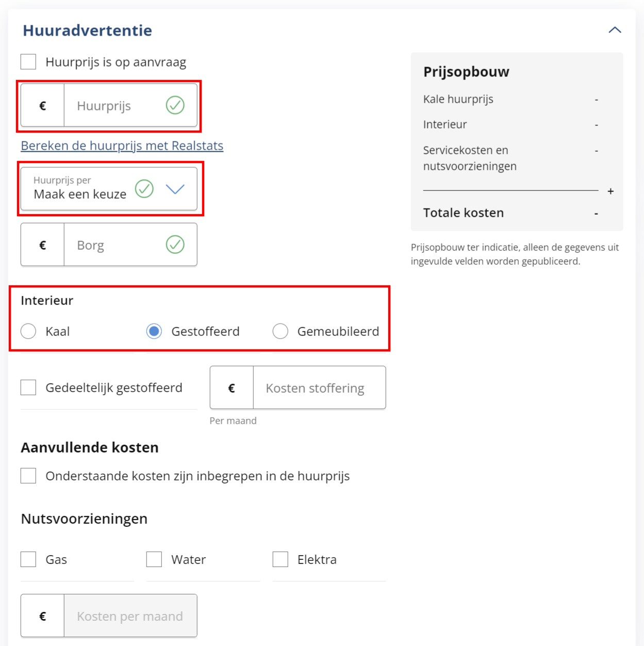Enable Huurprijs is op aanvraag checkbox
The width and height of the screenshot is (644, 646).
[x=28, y=62]
